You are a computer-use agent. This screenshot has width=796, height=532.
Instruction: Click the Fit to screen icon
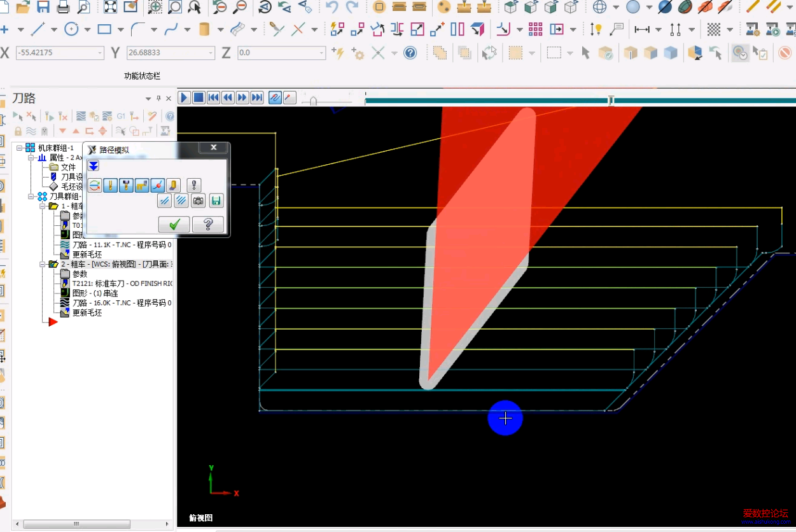110,7
